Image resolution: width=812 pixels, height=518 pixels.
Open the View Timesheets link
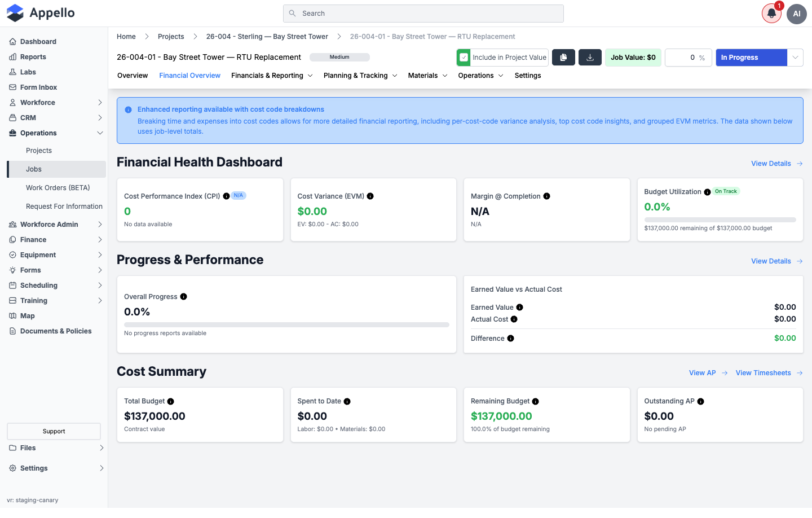pos(769,373)
